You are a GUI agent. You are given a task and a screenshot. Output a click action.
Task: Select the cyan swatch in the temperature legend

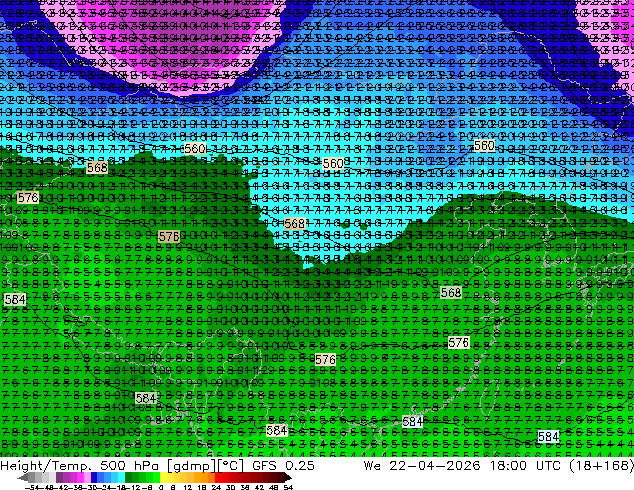122,477
